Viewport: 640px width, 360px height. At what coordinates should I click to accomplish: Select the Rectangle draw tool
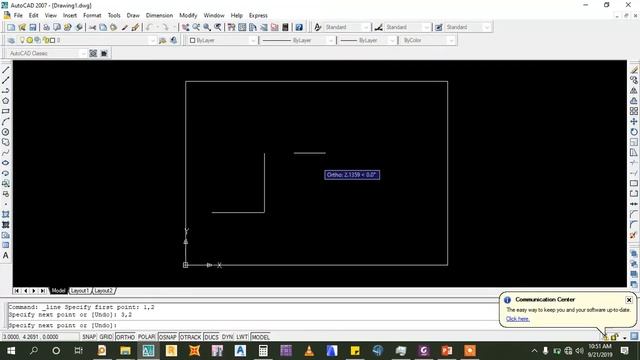(6, 111)
